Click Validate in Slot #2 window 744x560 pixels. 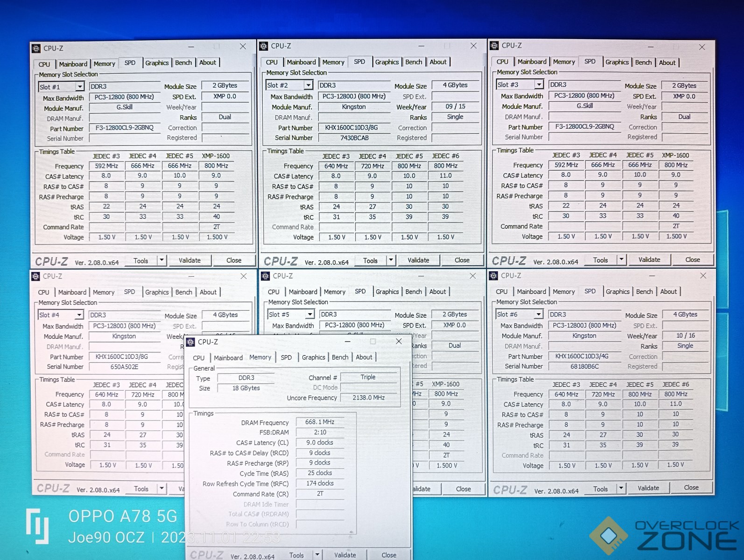[x=418, y=260]
